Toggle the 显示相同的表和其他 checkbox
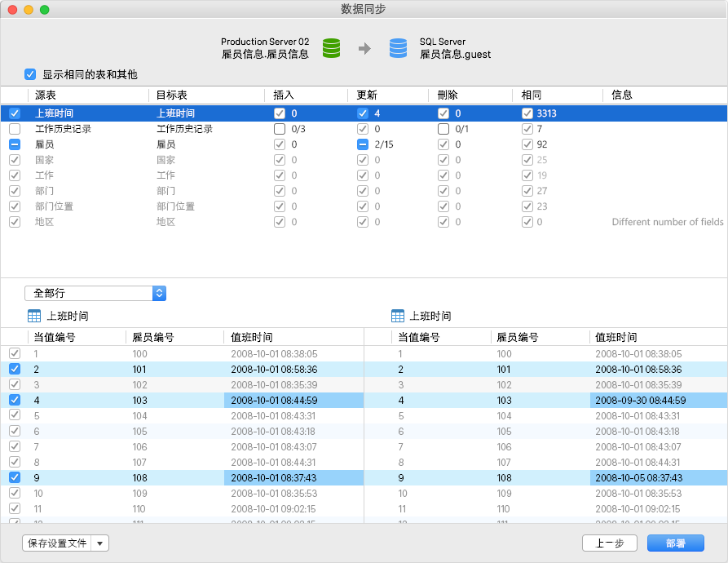Screen dimensions: 728x563 pos(30,74)
